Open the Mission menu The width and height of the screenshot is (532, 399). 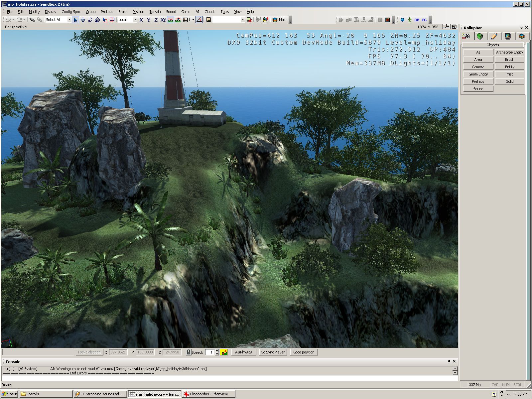pos(138,12)
